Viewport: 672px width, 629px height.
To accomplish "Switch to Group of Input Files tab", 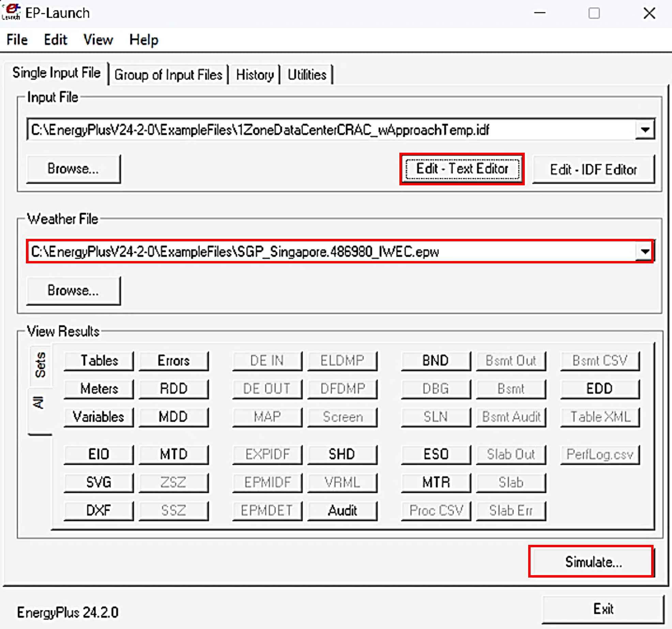I will [x=168, y=75].
